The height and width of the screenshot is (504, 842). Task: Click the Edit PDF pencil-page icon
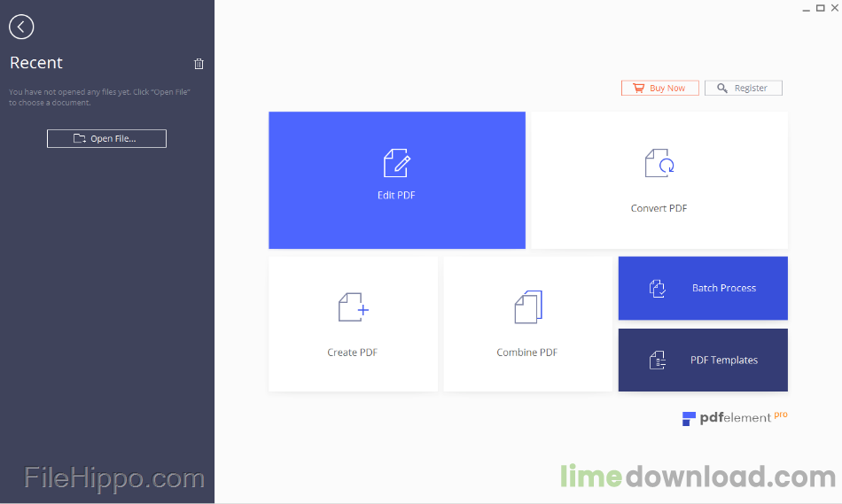pos(397,163)
